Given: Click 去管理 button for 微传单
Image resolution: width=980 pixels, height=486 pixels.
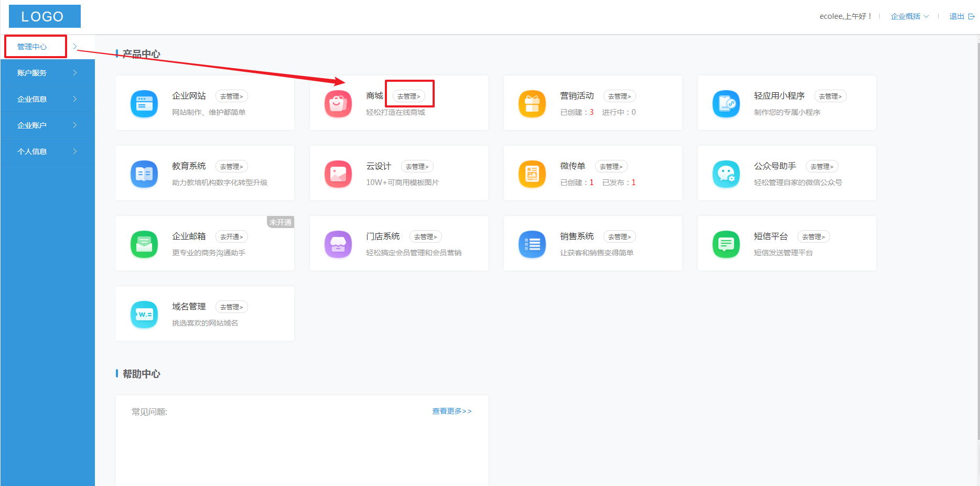Looking at the screenshot, I should tap(611, 167).
